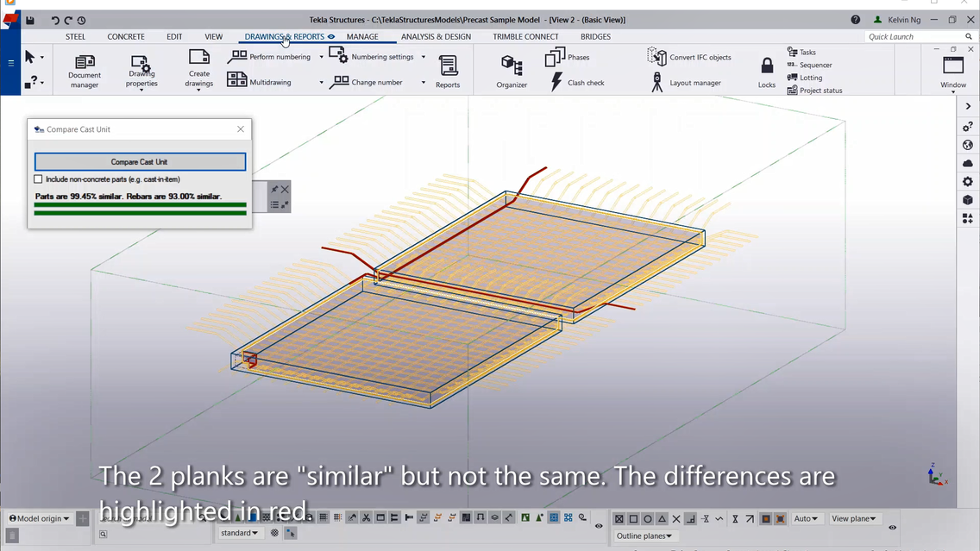The width and height of the screenshot is (980, 551).
Task: Click Kelvin Ng user account
Action: coord(897,20)
